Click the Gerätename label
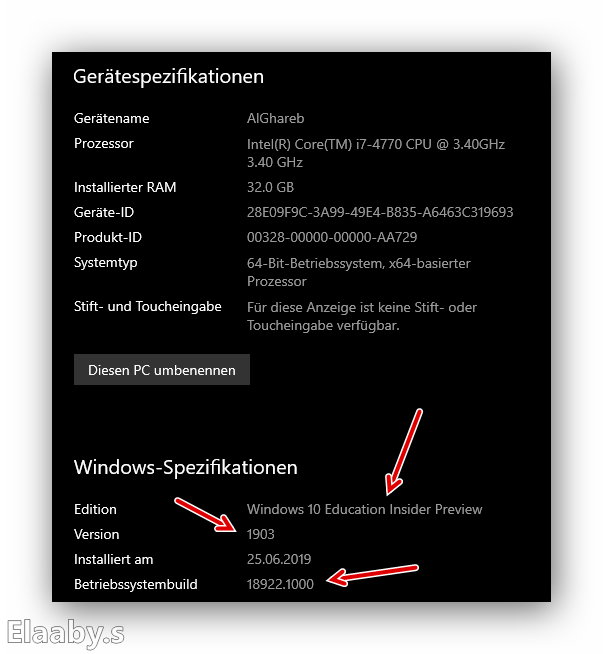The width and height of the screenshot is (603, 654). coord(111,118)
